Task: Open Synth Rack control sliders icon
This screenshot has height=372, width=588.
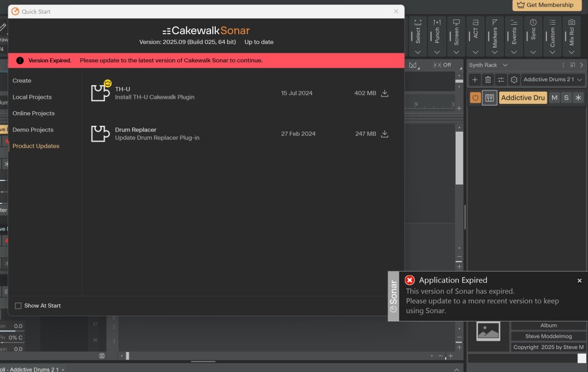Action: point(501,79)
